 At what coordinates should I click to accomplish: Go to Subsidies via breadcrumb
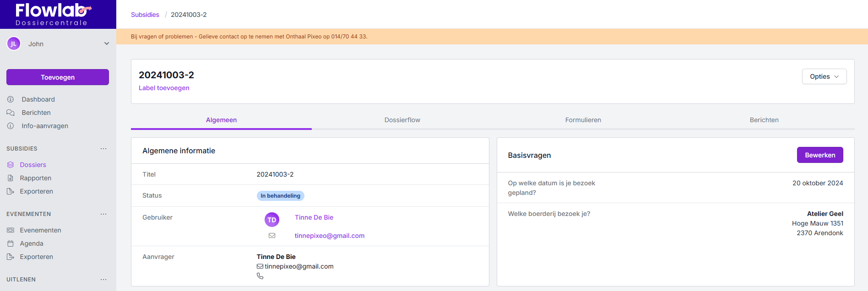coord(145,15)
